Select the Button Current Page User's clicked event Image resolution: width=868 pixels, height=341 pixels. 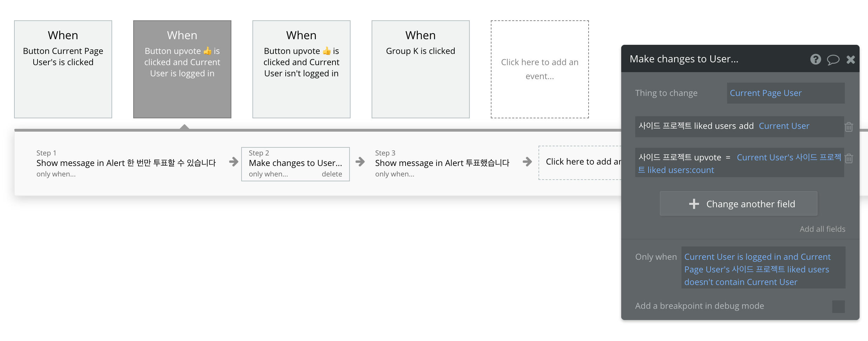pos(63,69)
